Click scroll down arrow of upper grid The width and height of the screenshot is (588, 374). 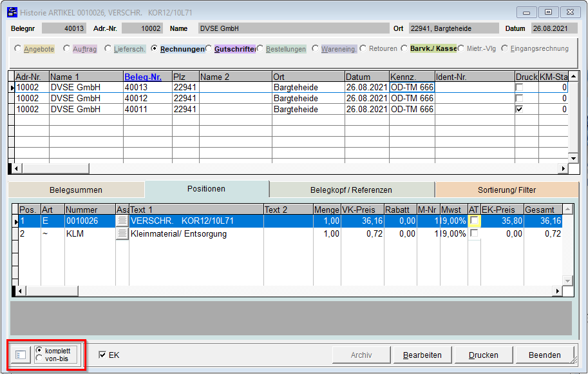[573, 158]
